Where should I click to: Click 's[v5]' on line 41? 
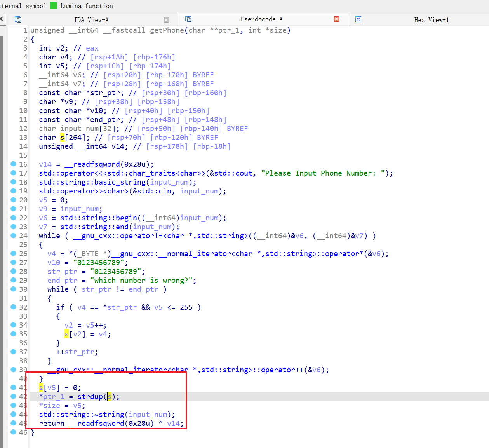click(49, 388)
